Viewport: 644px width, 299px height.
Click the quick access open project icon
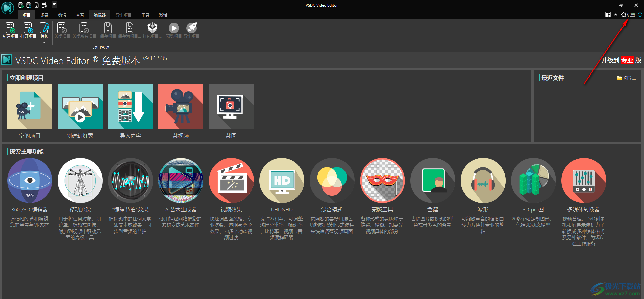tap(29, 5)
